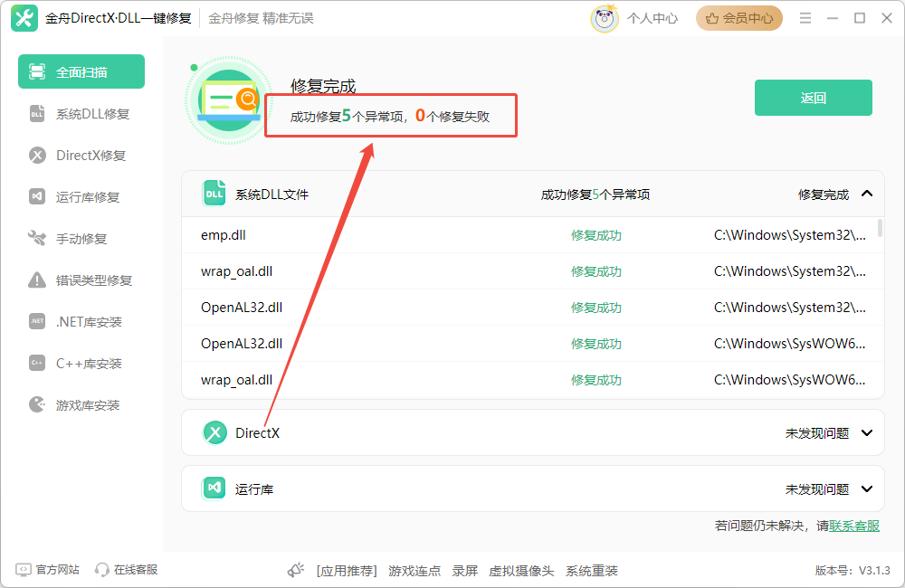
Task: Expand the 运行库 section chevron
Action: coord(867,488)
